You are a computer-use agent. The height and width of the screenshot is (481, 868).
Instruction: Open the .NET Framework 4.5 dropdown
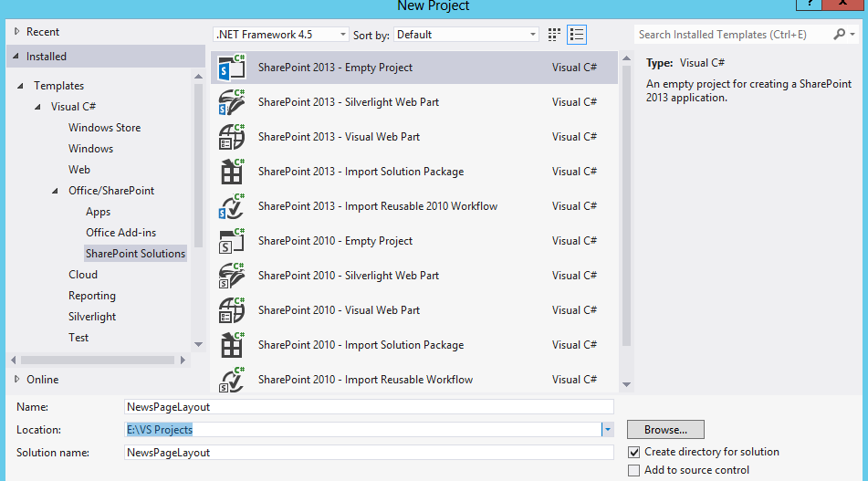tap(281, 35)
